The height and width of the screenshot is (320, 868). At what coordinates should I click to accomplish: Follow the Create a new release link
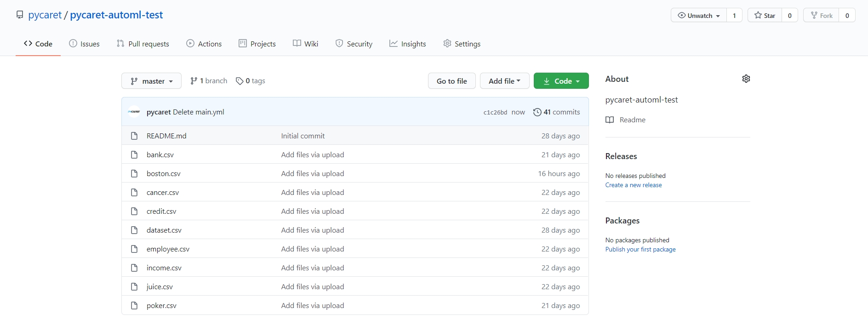pos(634,185)
